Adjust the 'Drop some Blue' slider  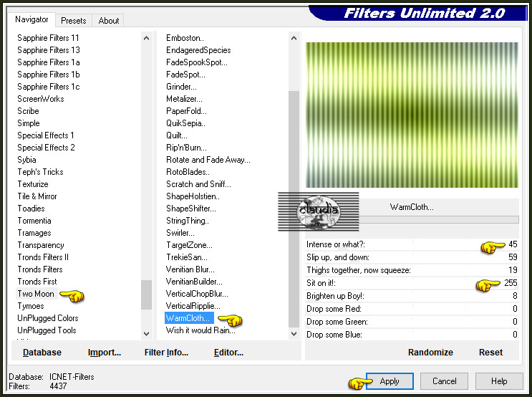coord(412,335)
